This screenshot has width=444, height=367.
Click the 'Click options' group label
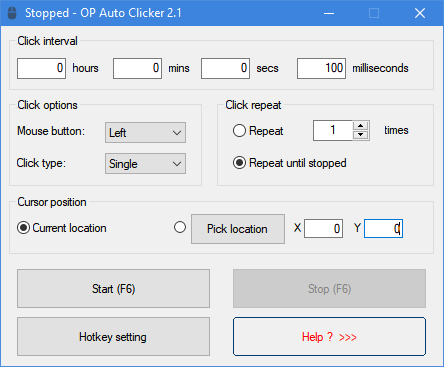[x=47, y=105]
